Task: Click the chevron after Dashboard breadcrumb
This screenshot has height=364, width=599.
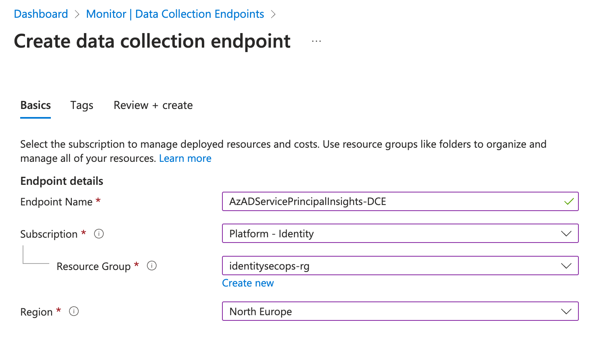Action: point(77,15)
